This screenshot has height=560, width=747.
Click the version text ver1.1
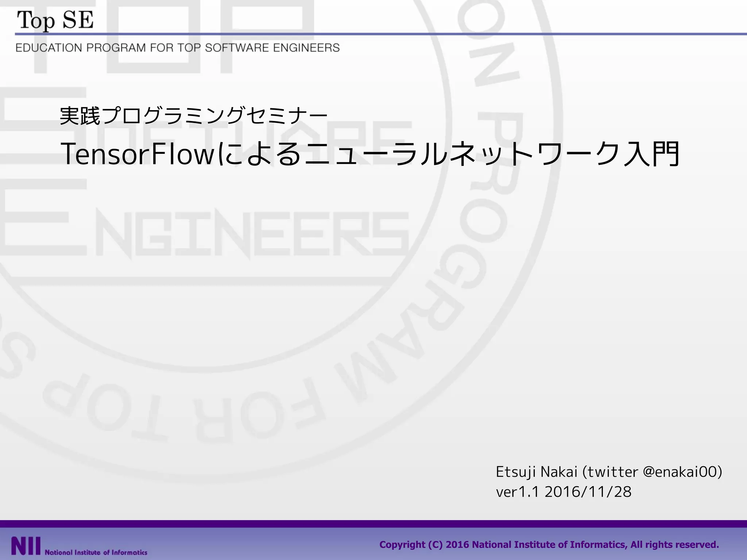pyautogui.click(x=517, y=492)
